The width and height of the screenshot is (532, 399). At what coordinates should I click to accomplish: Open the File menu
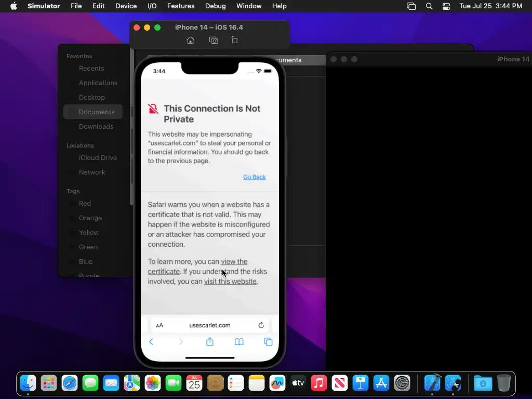[x=76, y=6]
